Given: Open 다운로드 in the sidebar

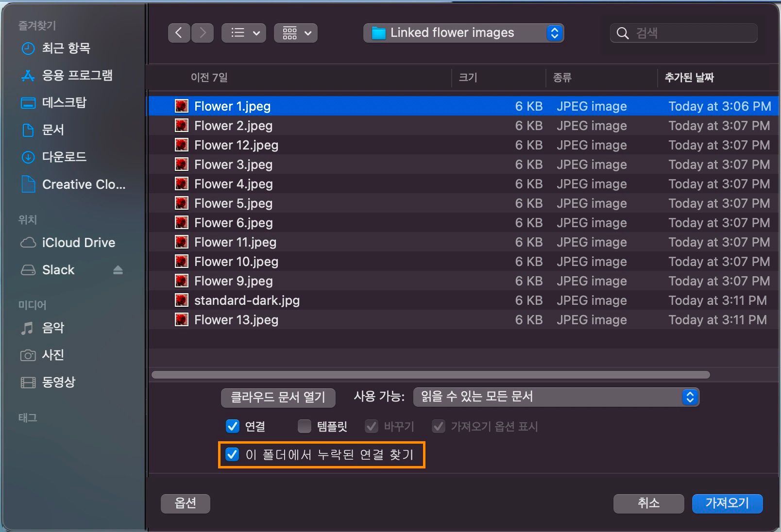Looking at the screenshot, I should coord(53,157).
